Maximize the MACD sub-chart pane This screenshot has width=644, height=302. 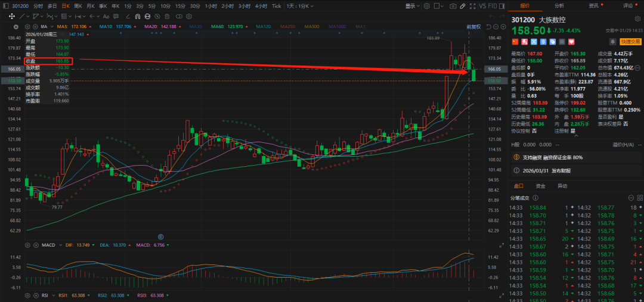[501, 245]
